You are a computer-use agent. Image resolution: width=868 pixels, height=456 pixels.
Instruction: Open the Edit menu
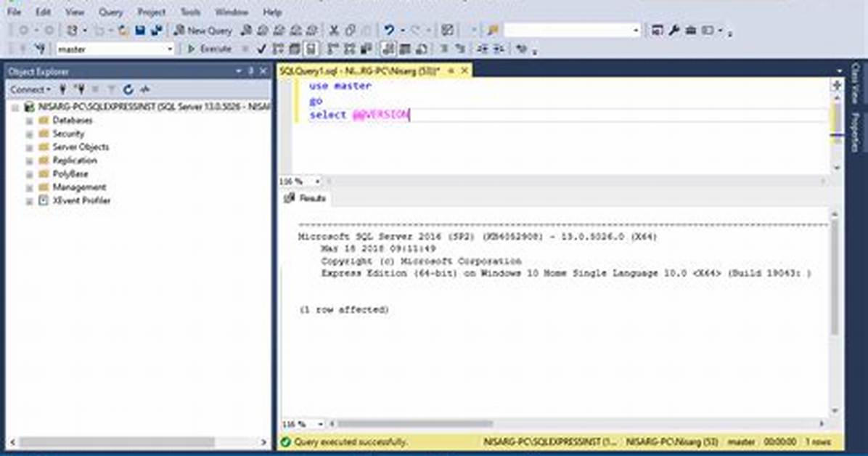pyautogui.click(x=43, y=12)
